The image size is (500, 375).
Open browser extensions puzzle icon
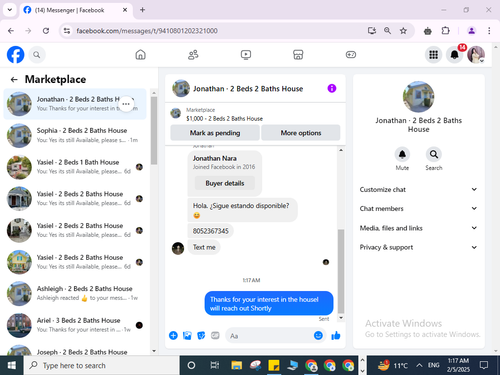(x=445, y=31)
